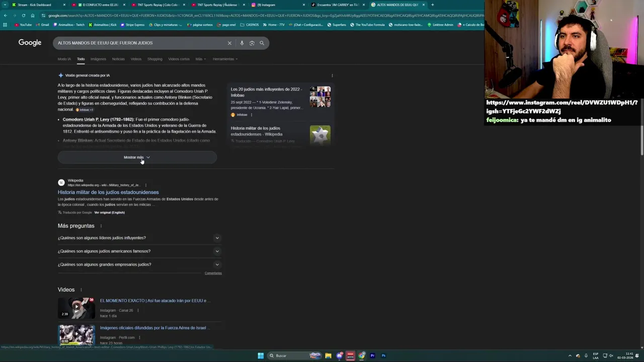The width and height of the screenshot is (644, 362).
Task: Search by image using the lens icon
Action: (252, 43)
